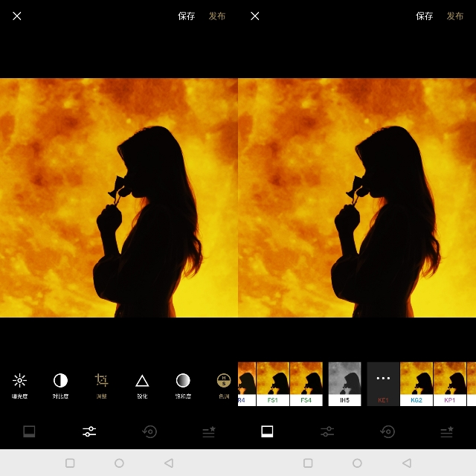The image size is (476, 476).
Task: Apply the FS4 filter preset
Action: click(306, 383)
